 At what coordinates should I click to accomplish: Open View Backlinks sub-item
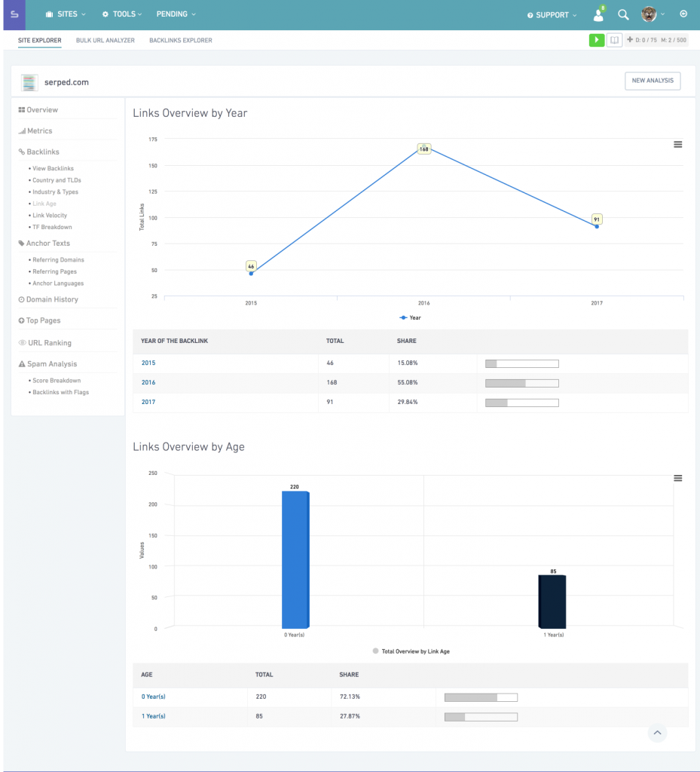53,168
